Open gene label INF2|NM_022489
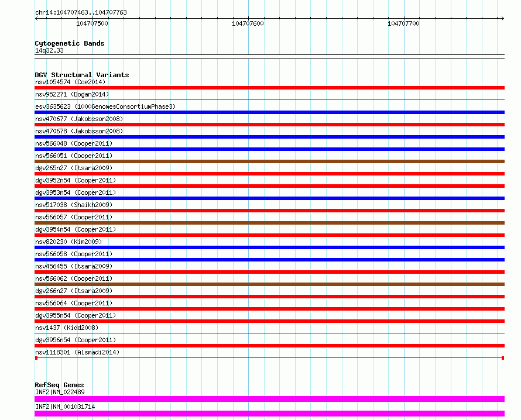This screenshot has width=521, height=420. [60, 392]
